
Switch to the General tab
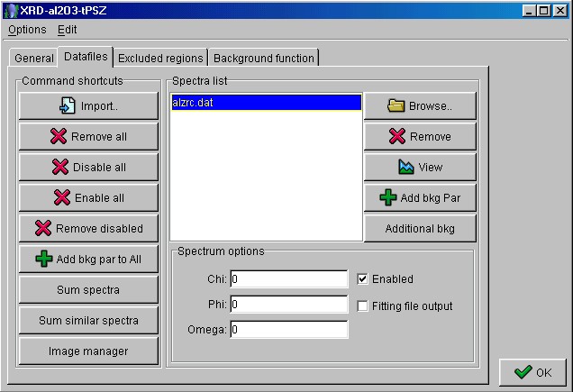tap(34, 59)
